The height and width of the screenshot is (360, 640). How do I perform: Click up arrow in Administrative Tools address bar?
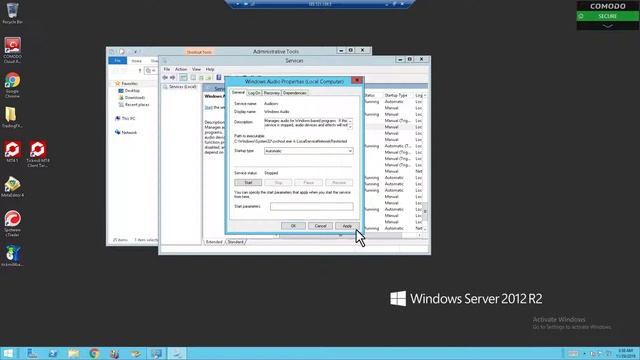tap(140, 71)
